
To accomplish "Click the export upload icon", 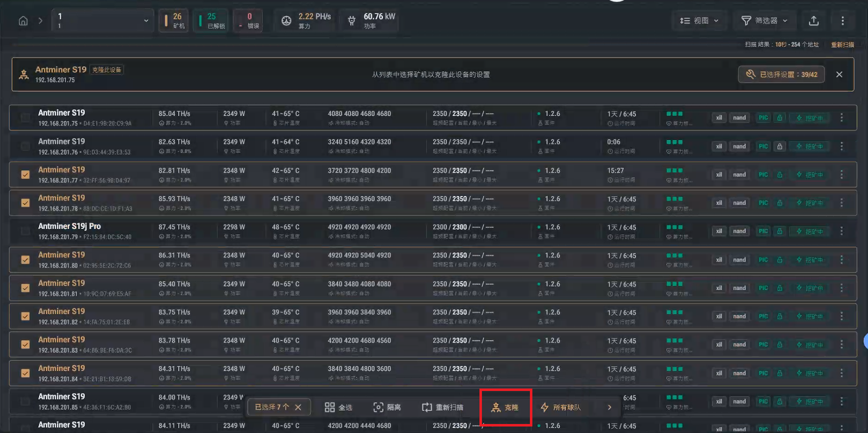I will coord(814,20).
